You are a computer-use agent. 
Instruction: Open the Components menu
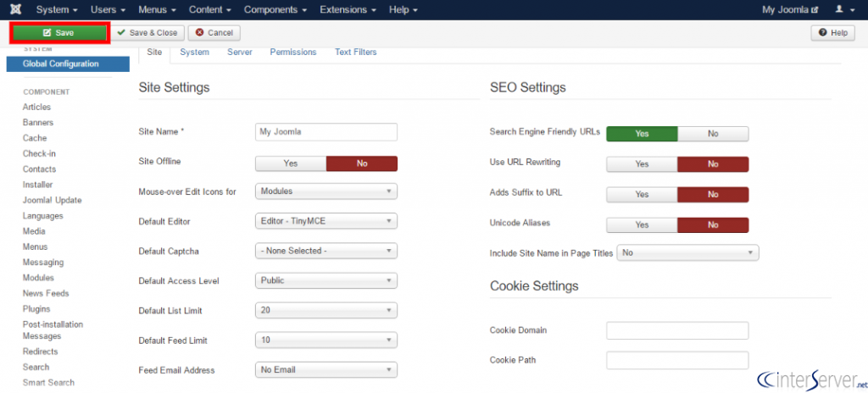275,9
